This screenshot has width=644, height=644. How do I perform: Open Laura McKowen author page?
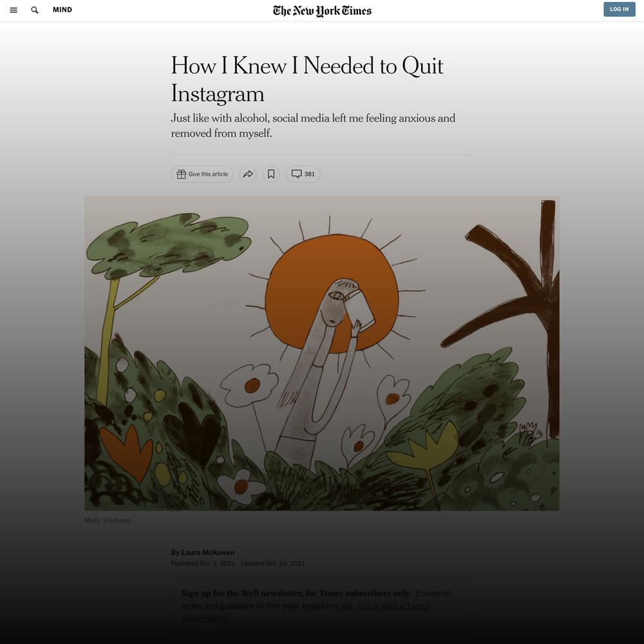tap(208, 553)
